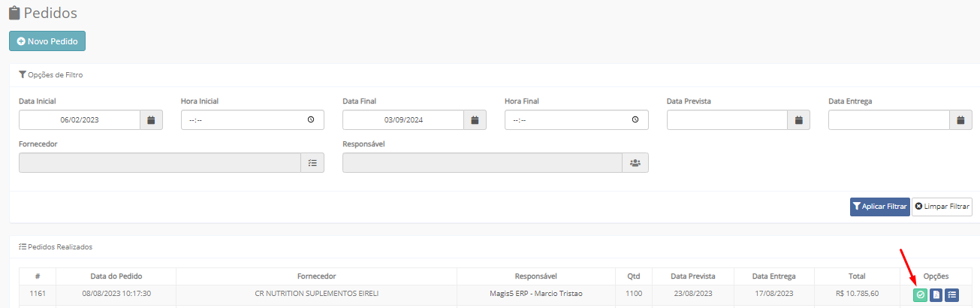Image resolution: width=980 pixels, height=308 pixels.
Task: Click the Fornecedor input field
Action: click(160, 162)
